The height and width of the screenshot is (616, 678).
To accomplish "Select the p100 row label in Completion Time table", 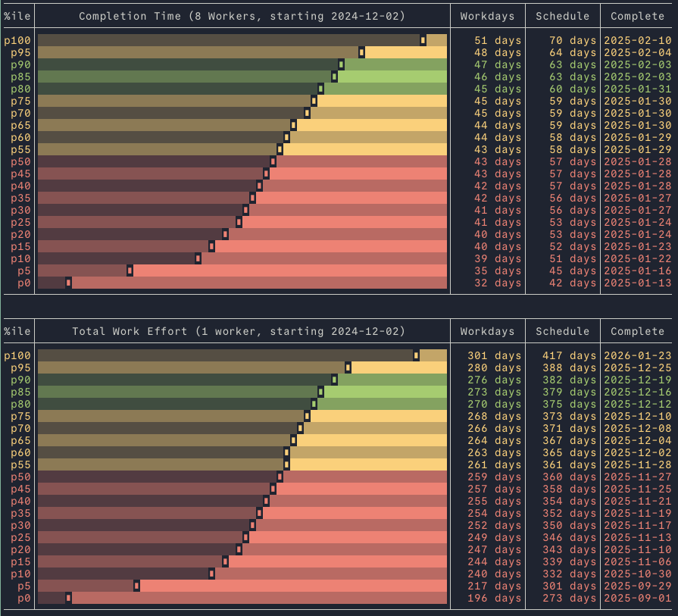I will pyautogui.click(x=17, y=41).
